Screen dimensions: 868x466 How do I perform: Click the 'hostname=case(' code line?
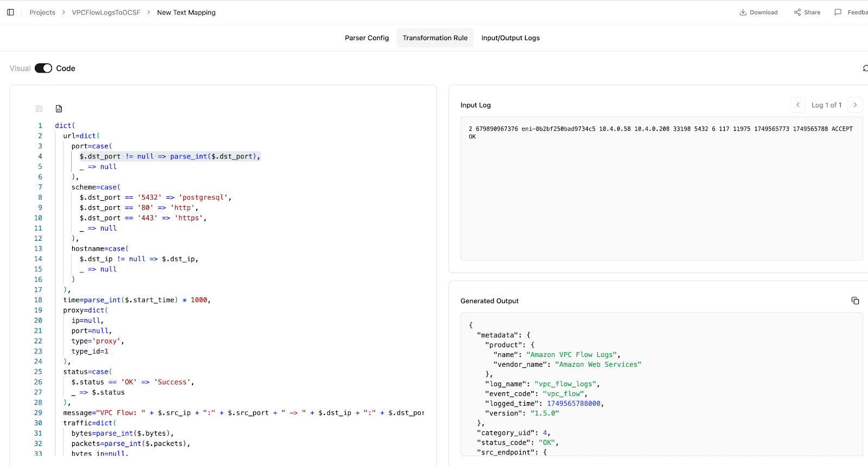100,249
